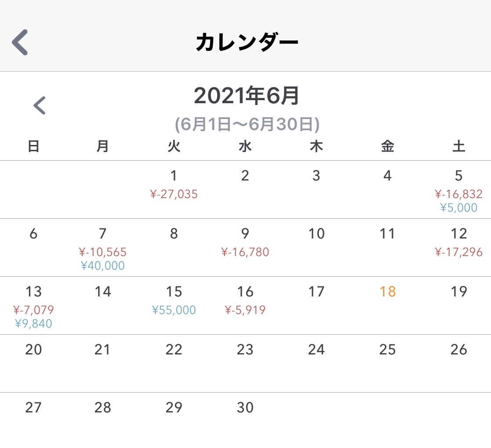This screenshot has width=491, height=448.
Task: Select the 日 (Sunday) column header
Action: tap(33, 146)
